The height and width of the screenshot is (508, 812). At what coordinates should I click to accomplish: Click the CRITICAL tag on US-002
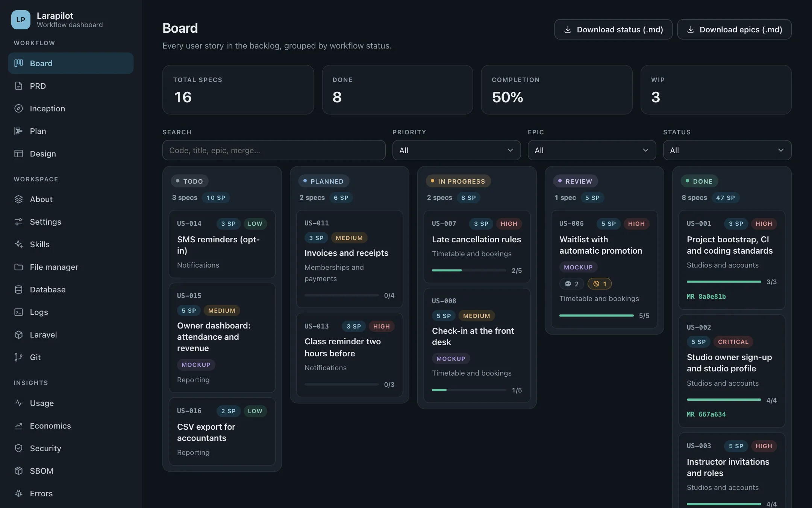click(733, 342)
